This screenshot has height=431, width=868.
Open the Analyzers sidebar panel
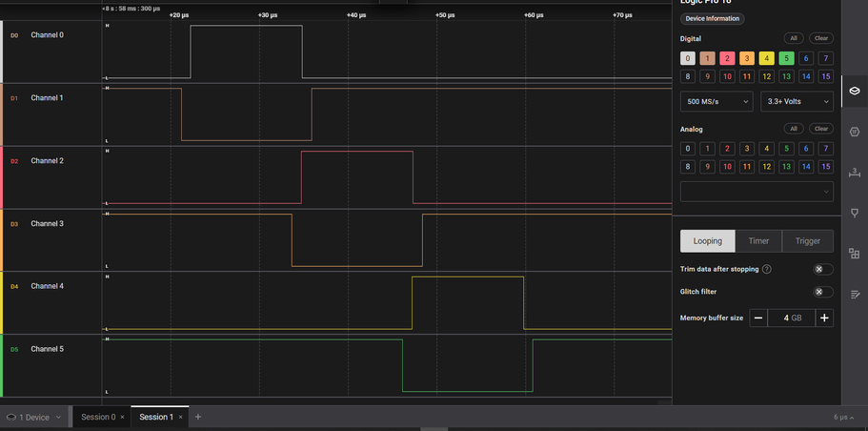854,132
